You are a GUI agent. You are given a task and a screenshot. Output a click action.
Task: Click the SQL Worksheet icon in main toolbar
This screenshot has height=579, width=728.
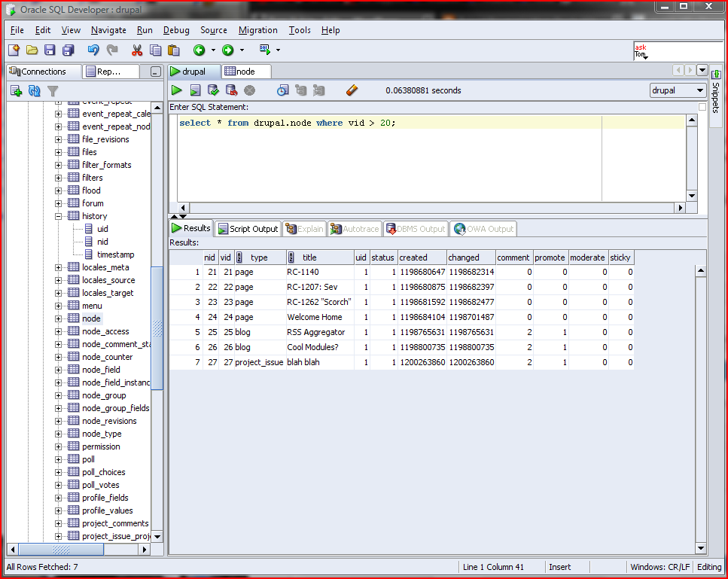265,50
